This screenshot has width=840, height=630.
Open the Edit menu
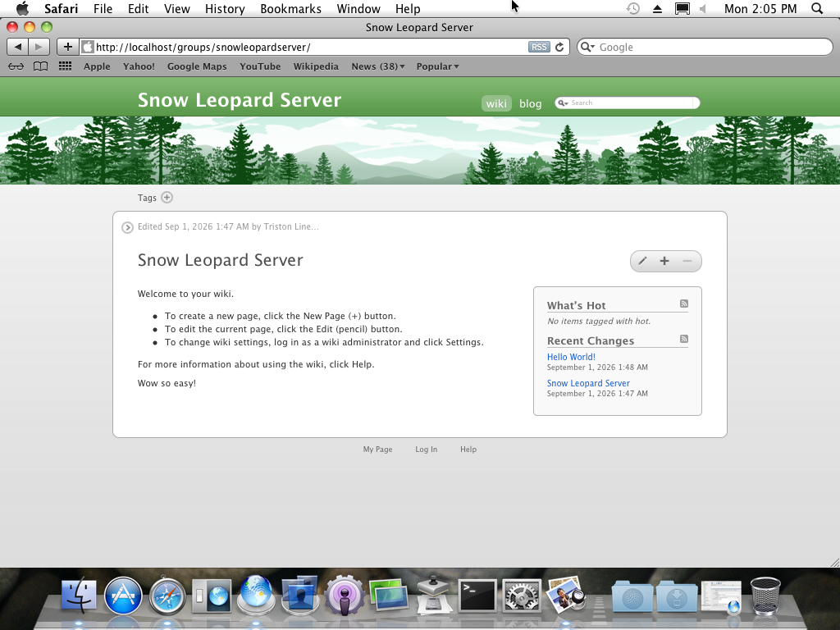point(138,8)
